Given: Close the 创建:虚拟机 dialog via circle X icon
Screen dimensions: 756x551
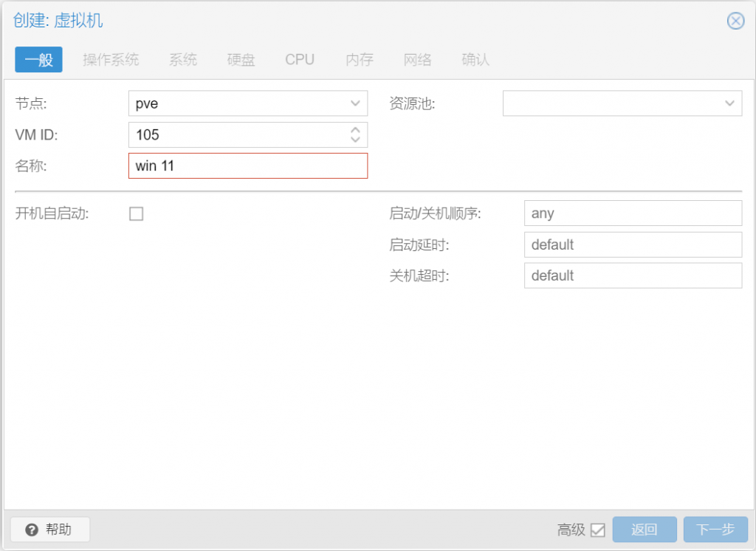Looking at the screenshot, I should click(x=735, y=21).
